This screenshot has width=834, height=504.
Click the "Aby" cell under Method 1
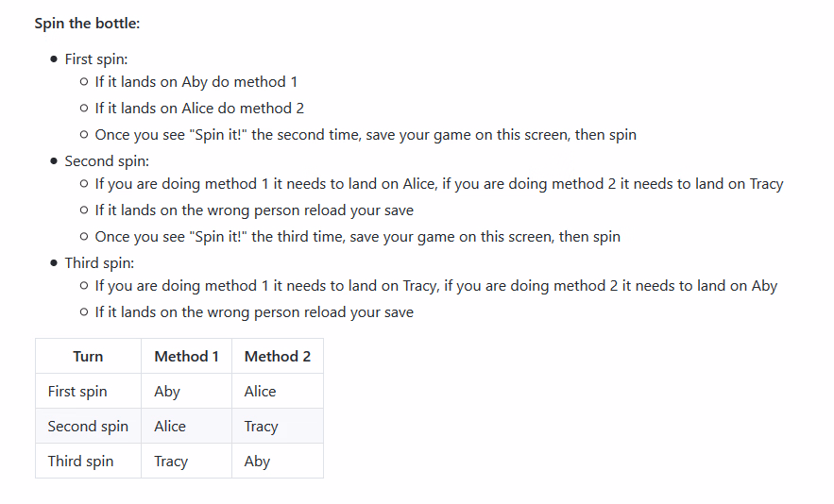point(187,392)
